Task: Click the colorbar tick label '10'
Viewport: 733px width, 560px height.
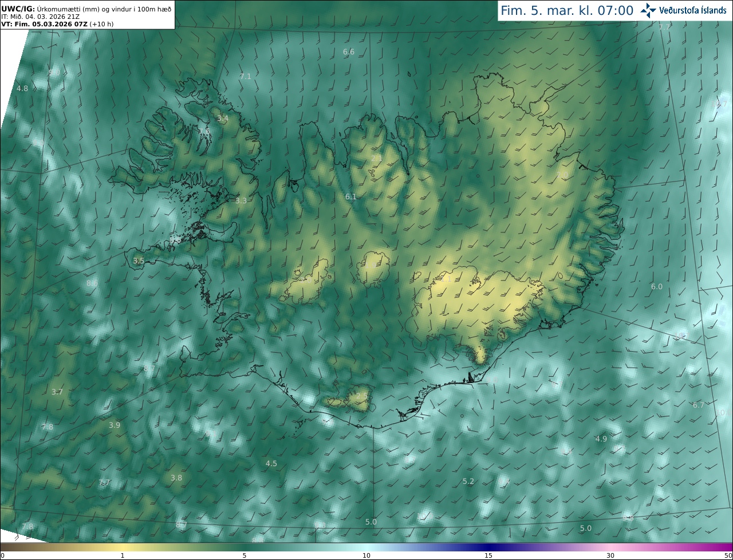Action: [366, 556]
